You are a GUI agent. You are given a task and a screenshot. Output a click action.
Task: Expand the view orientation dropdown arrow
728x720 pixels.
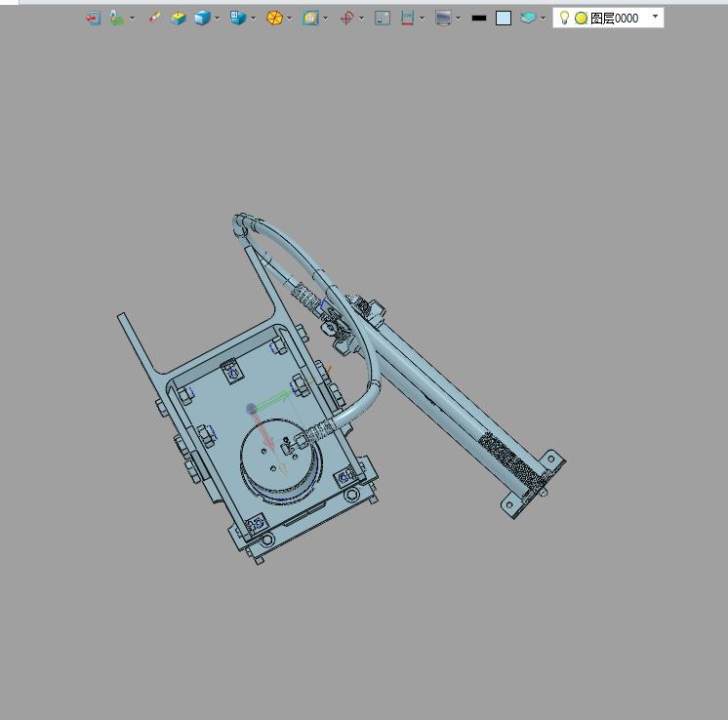pos(253,19)
